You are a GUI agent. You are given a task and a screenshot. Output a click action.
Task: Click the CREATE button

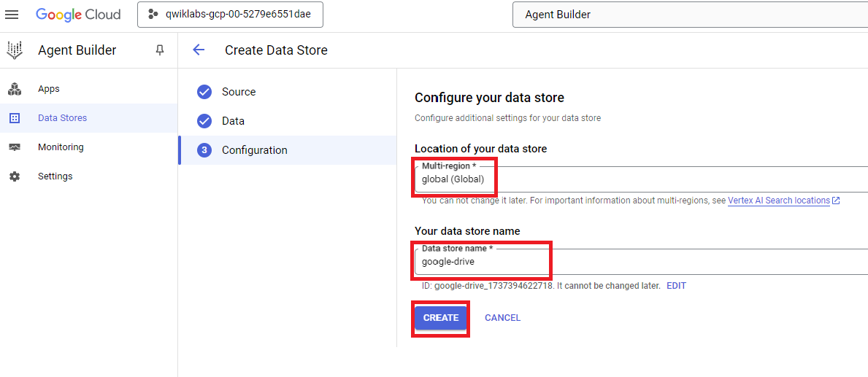[441, 318]
